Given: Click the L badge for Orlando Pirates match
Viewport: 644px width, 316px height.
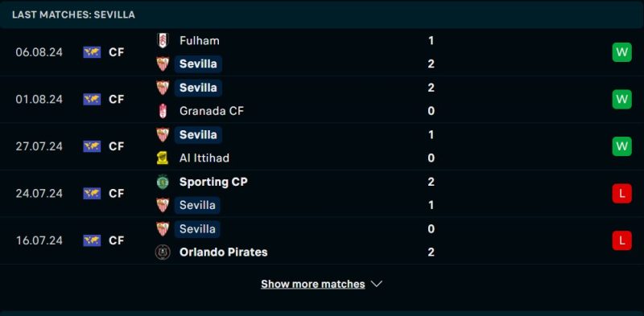Looking at the screenshot, I should [621, 240].
